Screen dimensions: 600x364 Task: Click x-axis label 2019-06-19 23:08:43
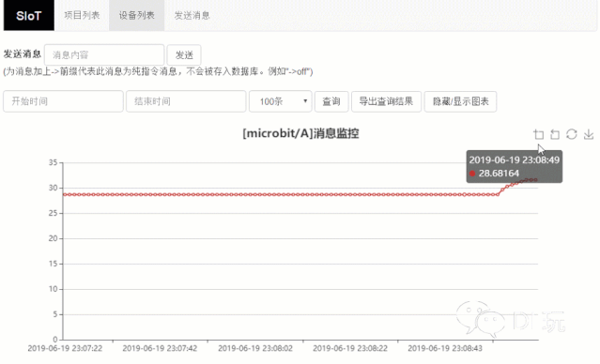445,348
